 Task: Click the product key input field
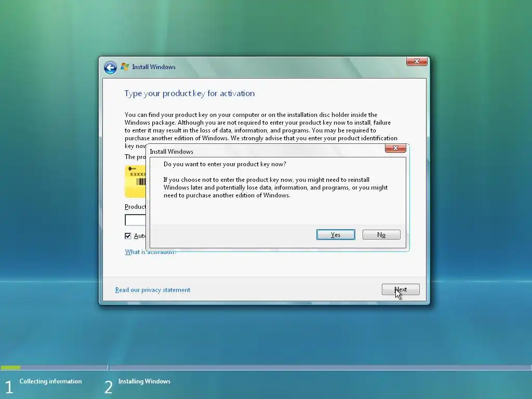(136, 220)
